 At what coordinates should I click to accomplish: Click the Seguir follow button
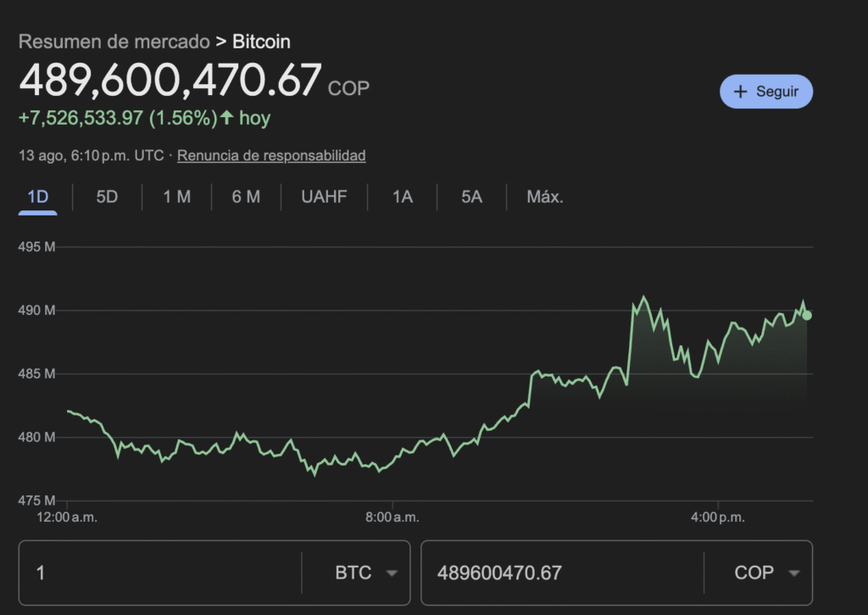pos(766,92)
